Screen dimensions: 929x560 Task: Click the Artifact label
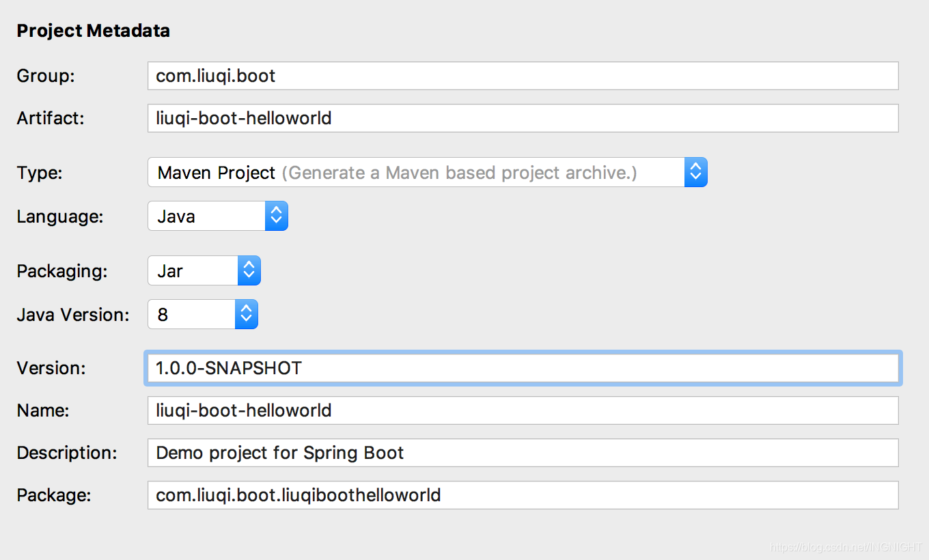[50, 118]
